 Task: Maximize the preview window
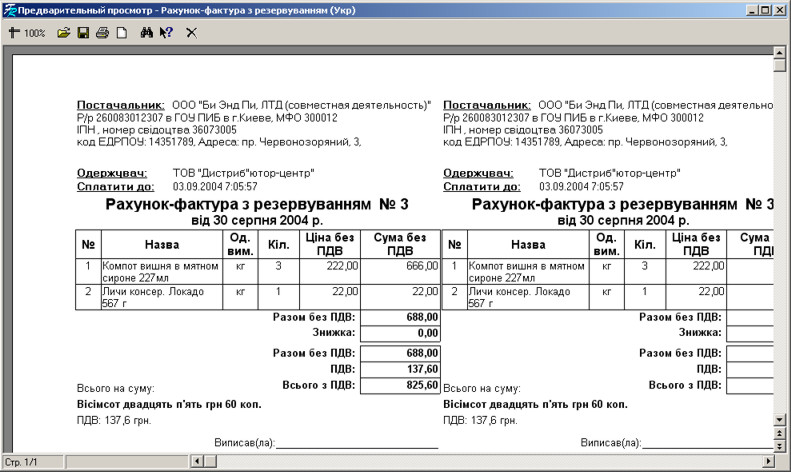tap(763, 9)
